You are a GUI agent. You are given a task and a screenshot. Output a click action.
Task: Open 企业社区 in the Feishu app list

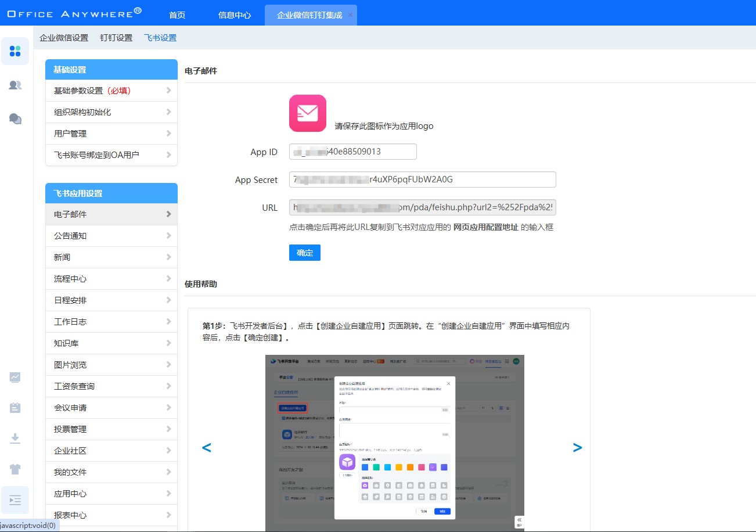111,451
